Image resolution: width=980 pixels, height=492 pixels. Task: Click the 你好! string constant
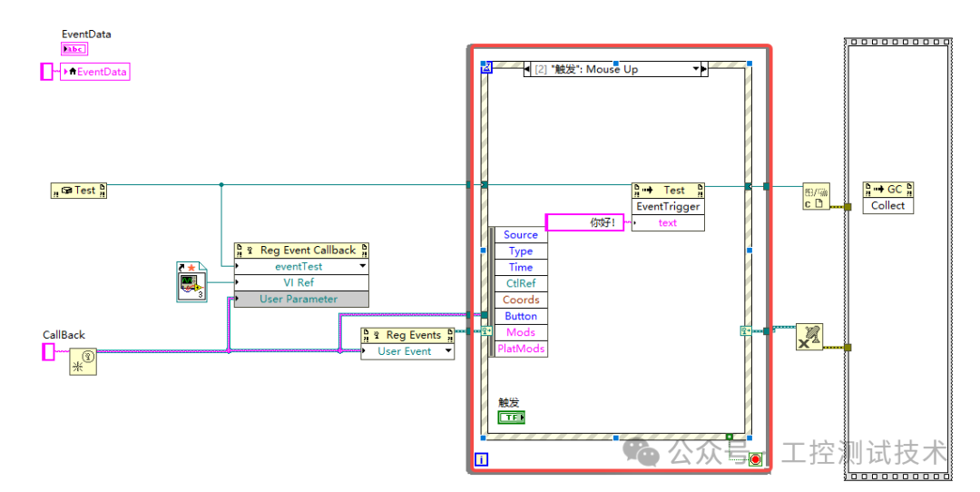pyautogui.click(x=585, y=222)
